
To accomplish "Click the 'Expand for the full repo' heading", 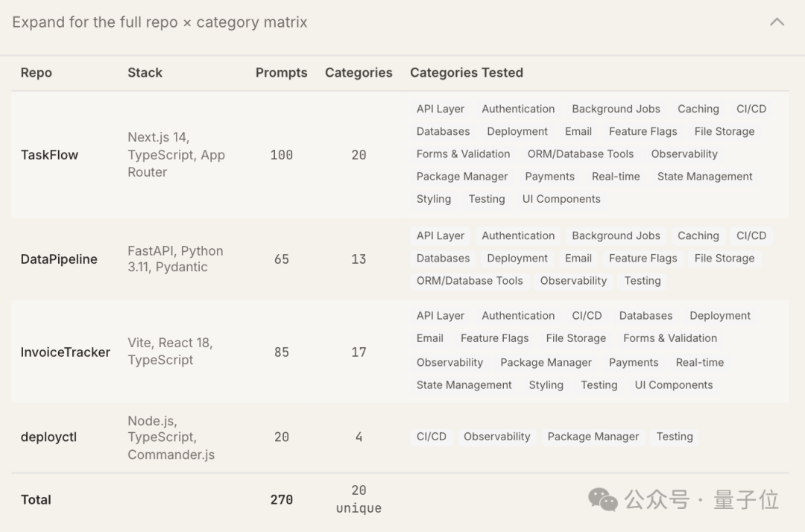I will (160, 22).
